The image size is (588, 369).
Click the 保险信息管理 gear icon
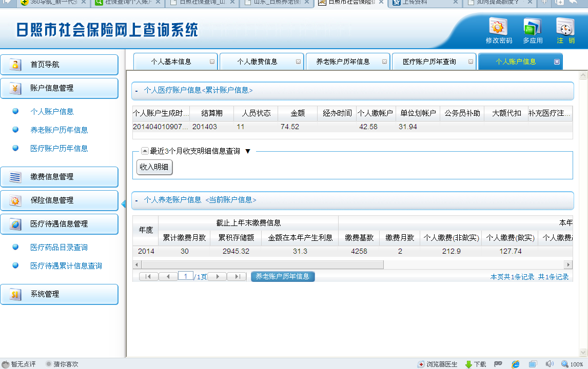coord(15,200)
